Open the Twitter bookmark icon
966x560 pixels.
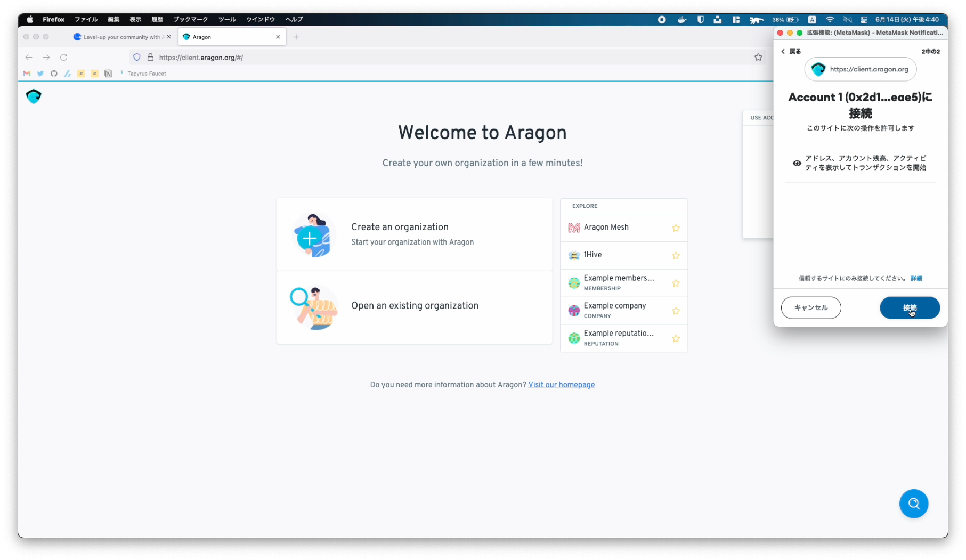point(40,74)
